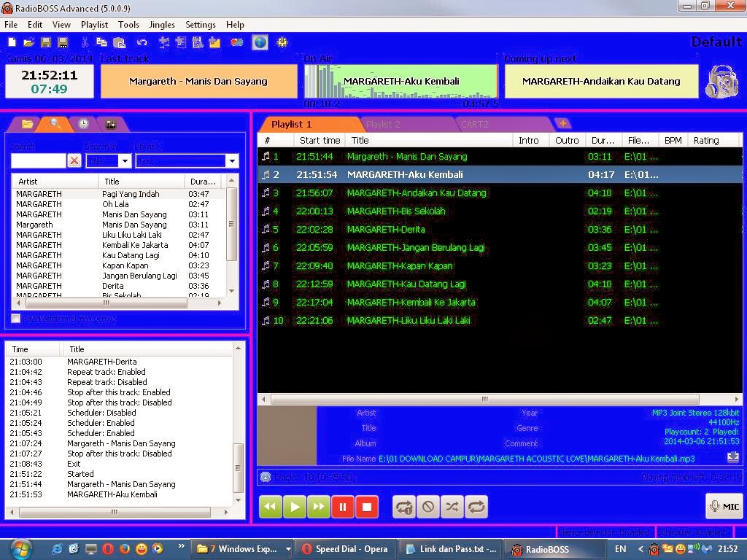
Task: Expand the music library dropdown
Action: (231, 160)
